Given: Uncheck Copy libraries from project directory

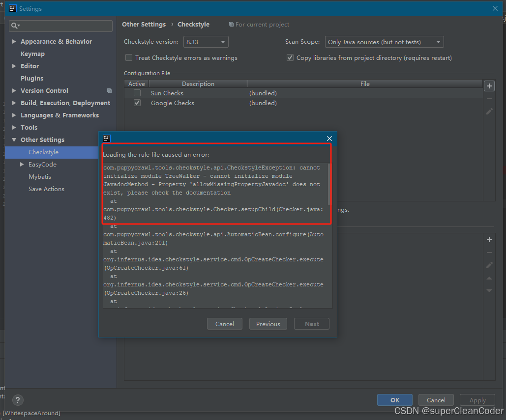Looking at the screenshot, I should 290,57.
